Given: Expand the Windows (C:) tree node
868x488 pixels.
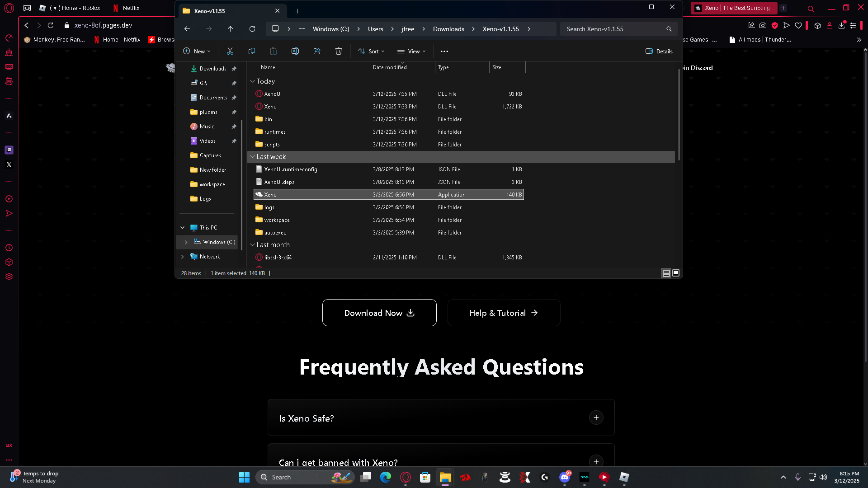Looking at the screenshot, I should click(x=186, y=242).
